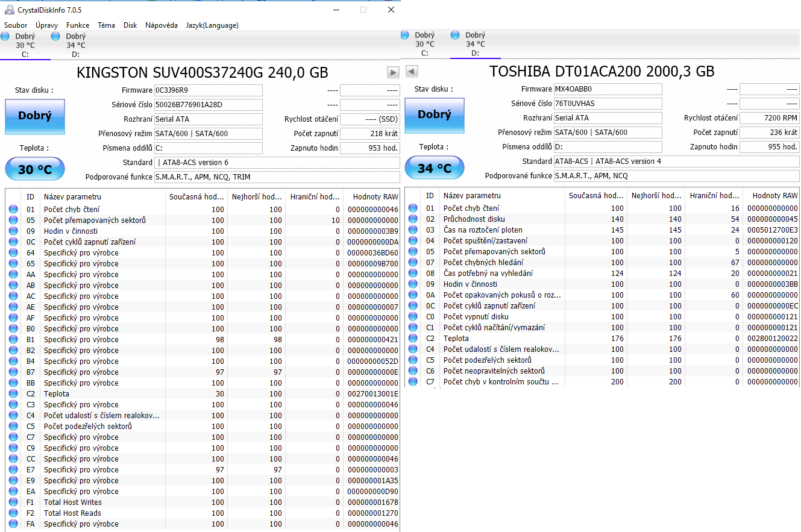This screenshot has height=532, width=801.
Task: Click status icon for Toshiba 08 row
Action: pos(413,274)
